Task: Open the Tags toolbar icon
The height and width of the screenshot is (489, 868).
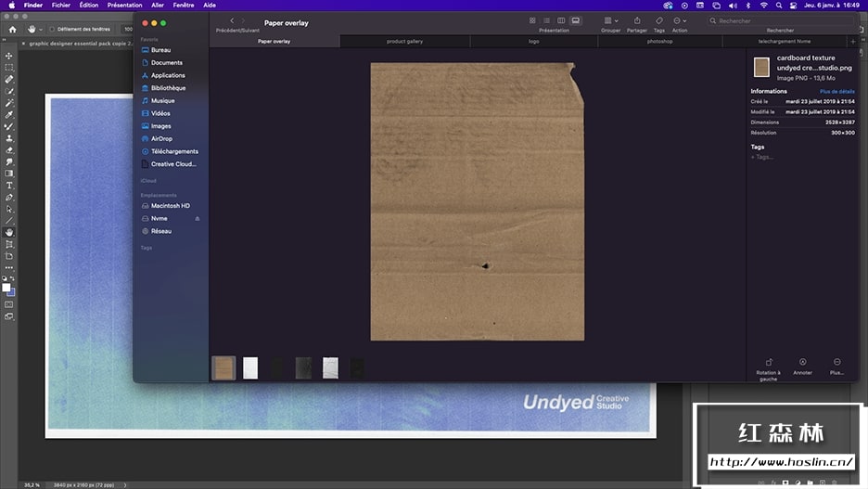Action: click(x=659, y=20)
